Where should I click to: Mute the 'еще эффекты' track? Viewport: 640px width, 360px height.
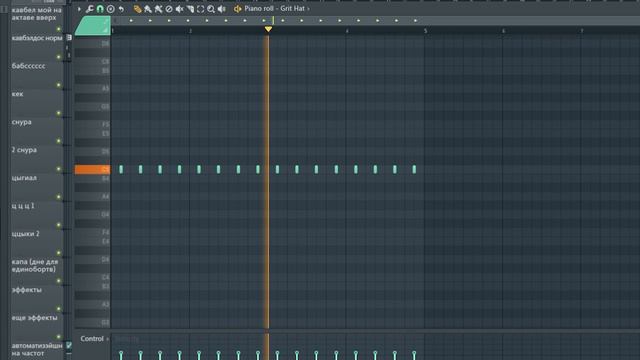click(x=58, y=337)
